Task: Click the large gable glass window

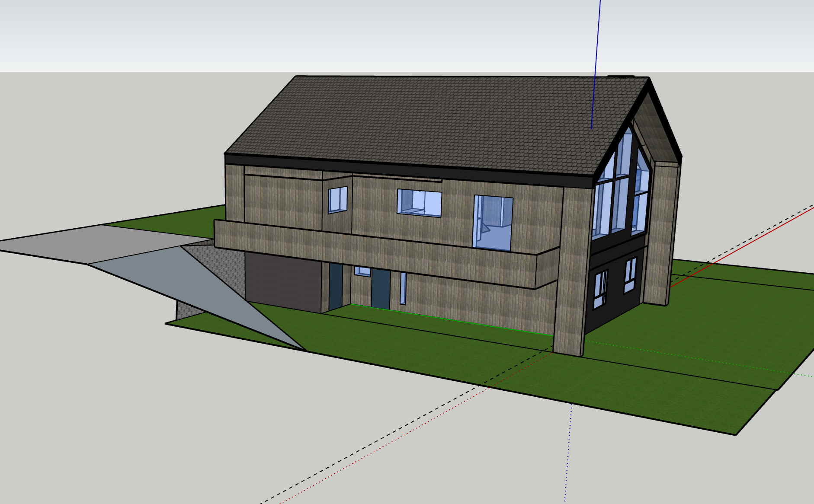Action: click(621, 186)
